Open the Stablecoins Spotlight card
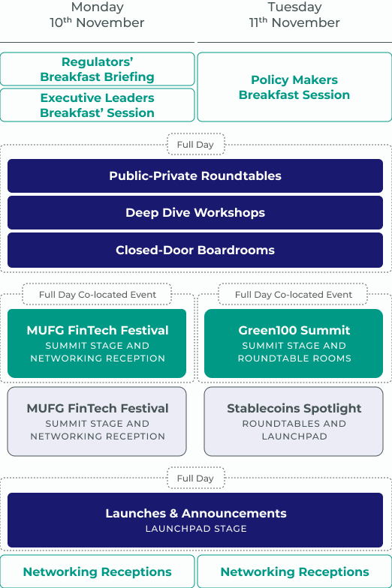This screenshot has height=588, width=392. tap(294, 421)
